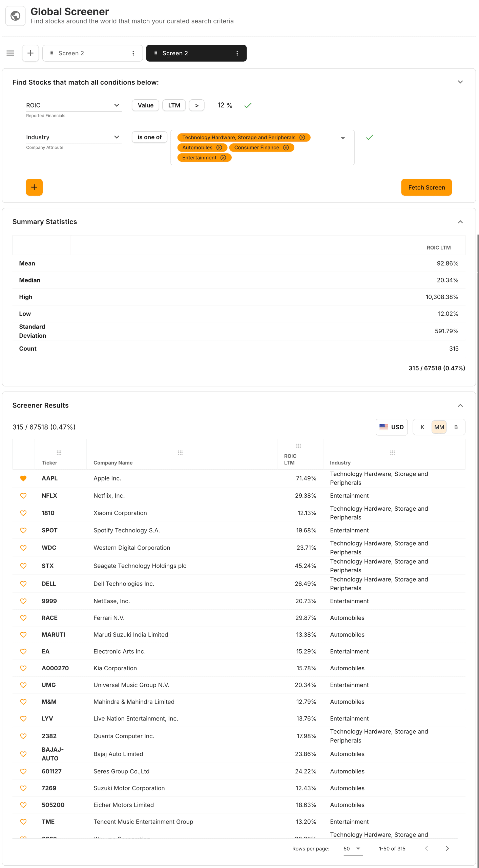This screenshot has width=479, height=868.
Task: Click the Fetch Screen button
Action: [426, 187]
